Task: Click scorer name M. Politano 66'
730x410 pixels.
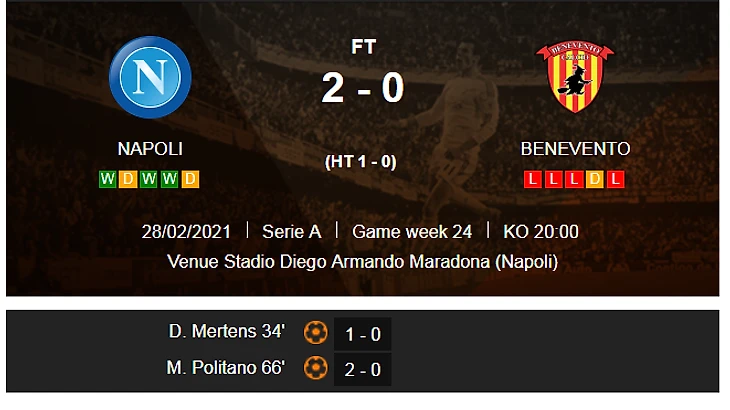Action: point(226,368)
